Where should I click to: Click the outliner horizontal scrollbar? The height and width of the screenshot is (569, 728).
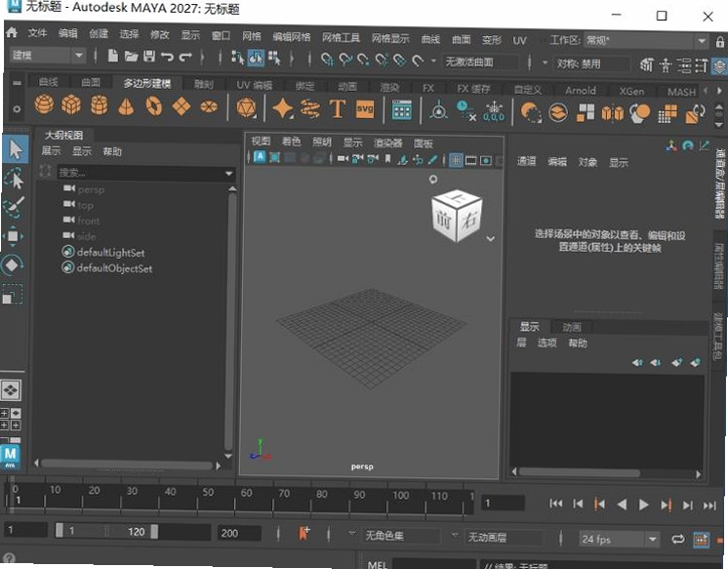pos(126,464)
